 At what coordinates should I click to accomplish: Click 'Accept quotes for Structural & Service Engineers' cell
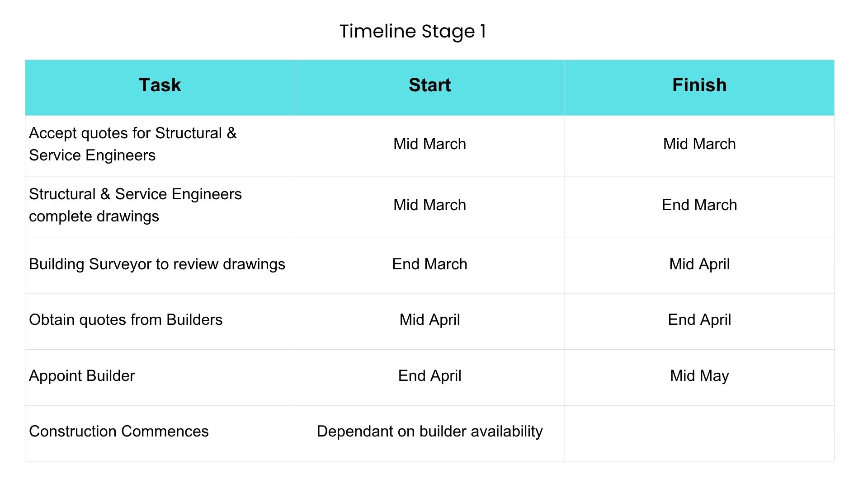(133, 144)
